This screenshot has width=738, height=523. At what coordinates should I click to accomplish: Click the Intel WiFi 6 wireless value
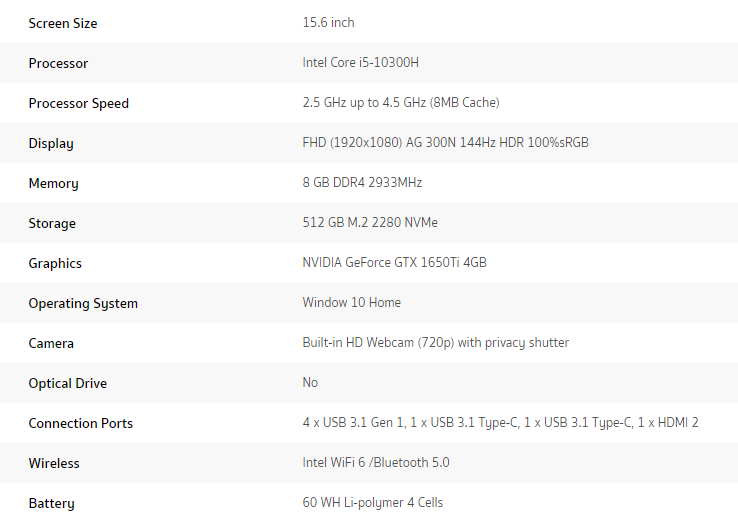(x=376, y=462)
